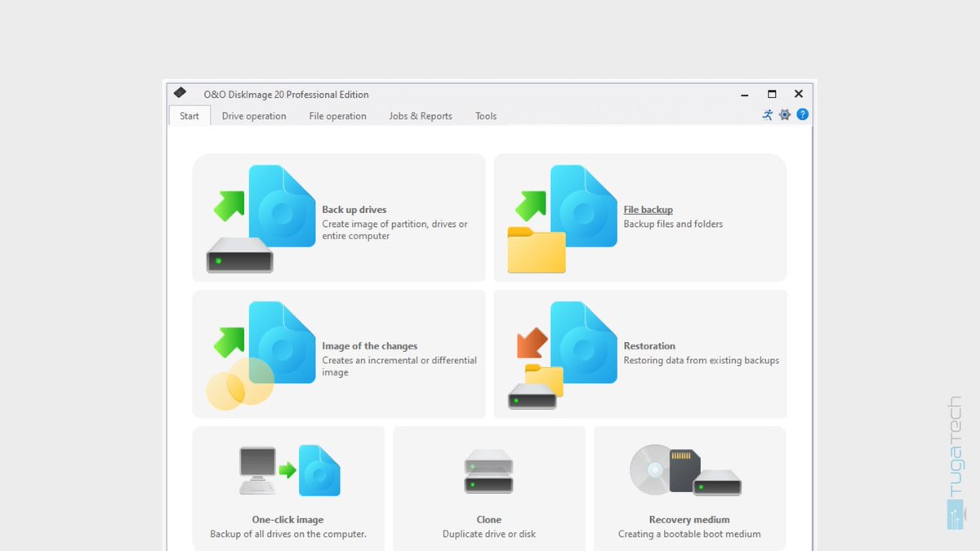Click the One-click image computer icon

tap(289, 470)
